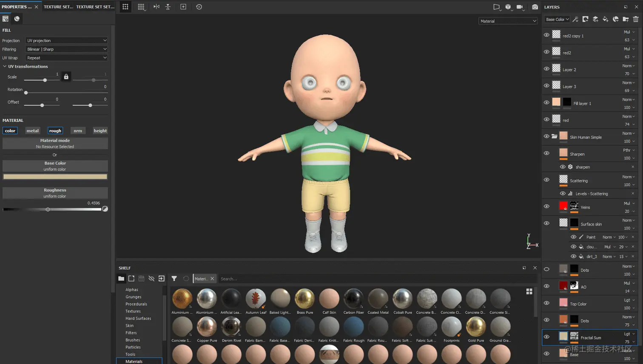
Task: Toggle vertical mirror symmetry icon
Action: 168,7
